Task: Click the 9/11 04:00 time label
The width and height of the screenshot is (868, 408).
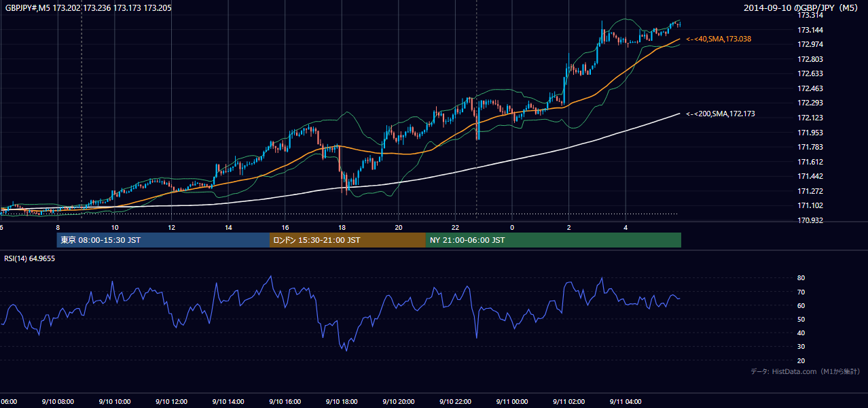Action: point(625,402)
